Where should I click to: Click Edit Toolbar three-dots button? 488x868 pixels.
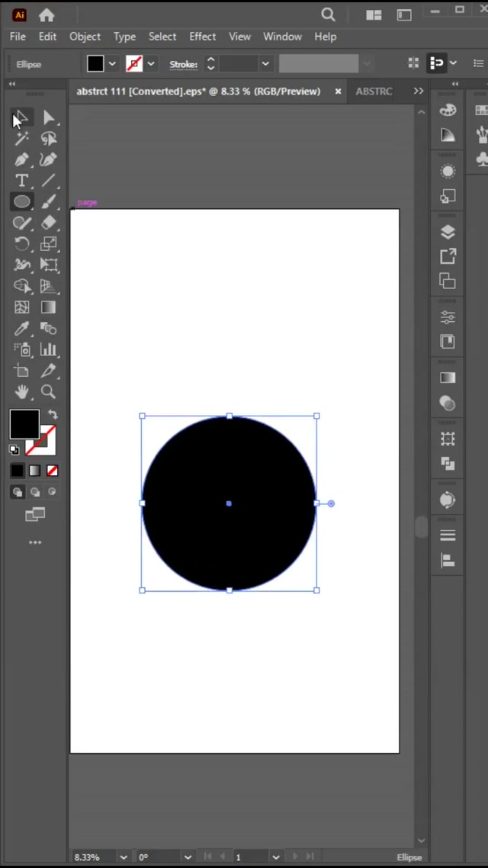tap(35, 542)
